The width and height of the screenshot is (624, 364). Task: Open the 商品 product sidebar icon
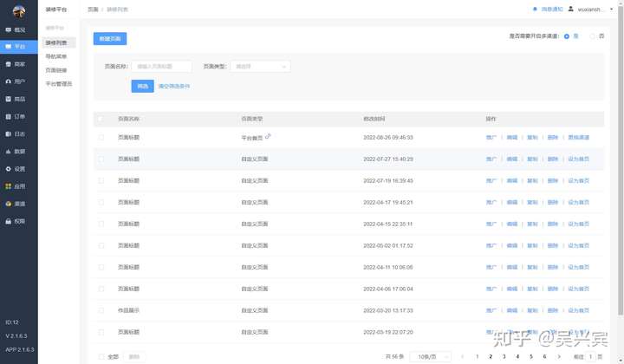9,99
